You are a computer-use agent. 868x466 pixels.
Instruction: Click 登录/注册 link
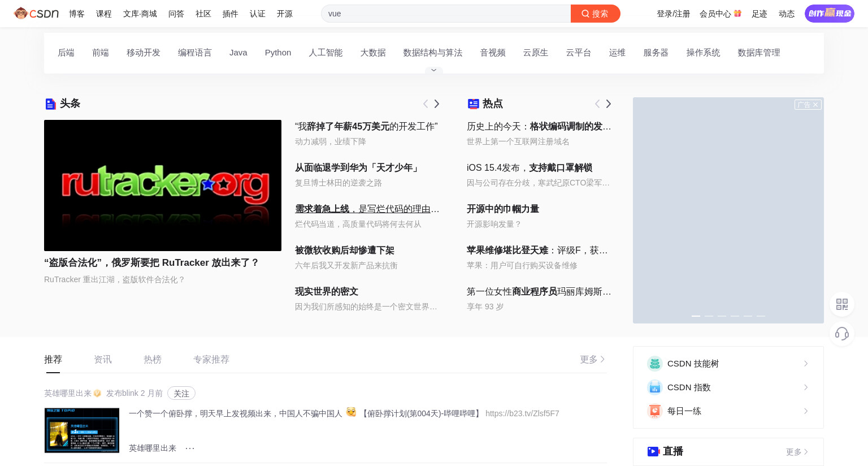tap(674, 14)
